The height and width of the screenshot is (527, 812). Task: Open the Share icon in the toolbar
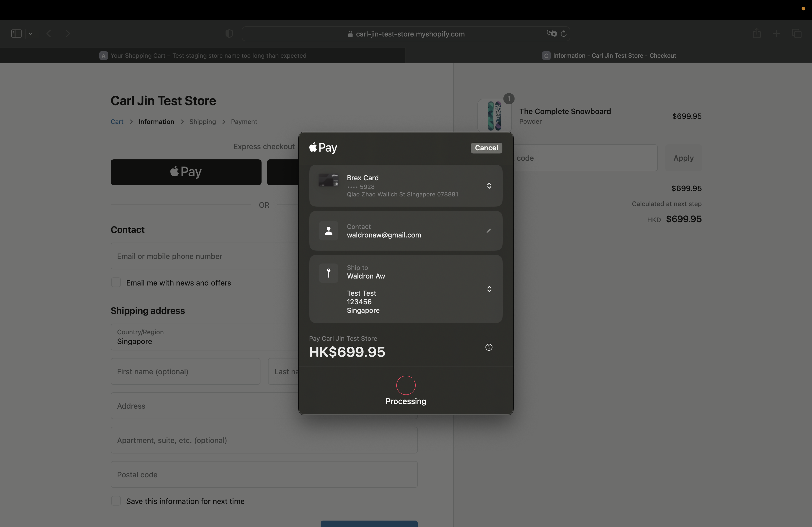click(756, 33)
